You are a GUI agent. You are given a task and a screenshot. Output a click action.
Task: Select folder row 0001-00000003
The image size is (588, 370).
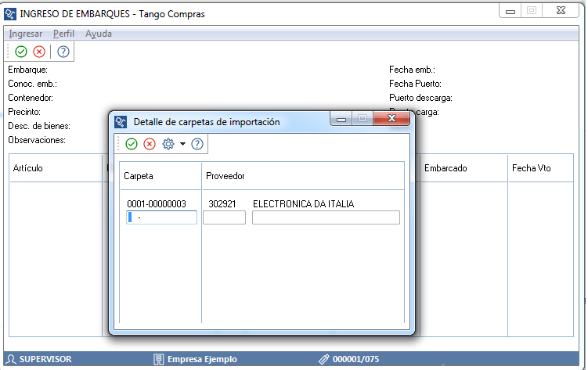point(157,204)
